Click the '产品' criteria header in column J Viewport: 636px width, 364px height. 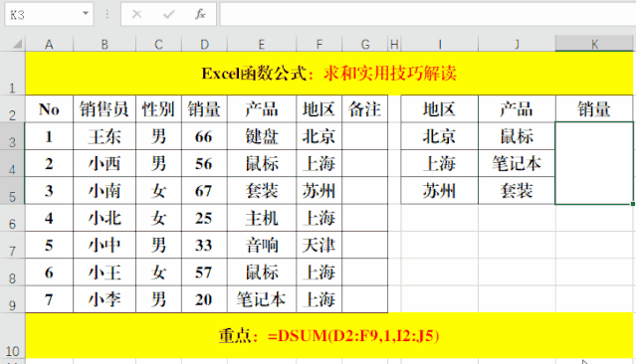coord(517,109)
